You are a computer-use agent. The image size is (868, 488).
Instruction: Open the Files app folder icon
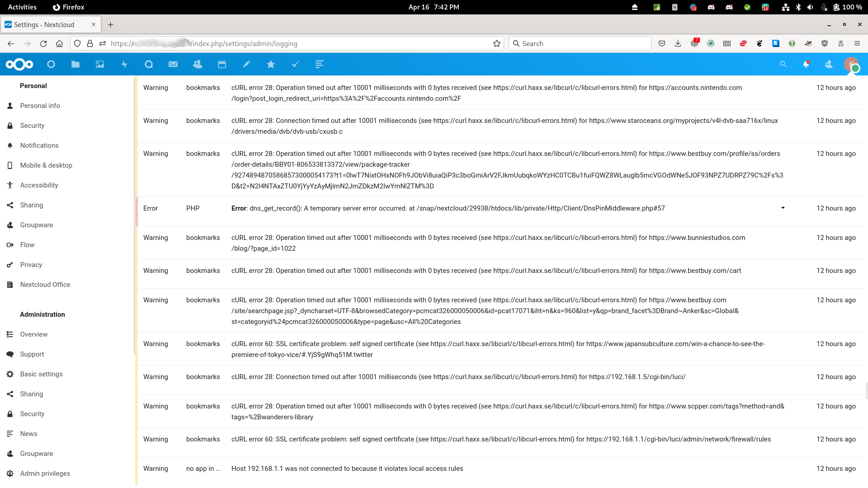click(x=75, y=65)
